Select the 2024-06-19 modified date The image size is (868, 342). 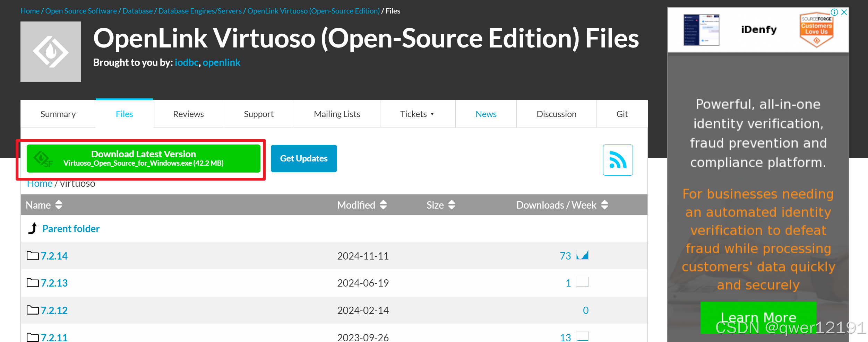click(x=363, y=283)
